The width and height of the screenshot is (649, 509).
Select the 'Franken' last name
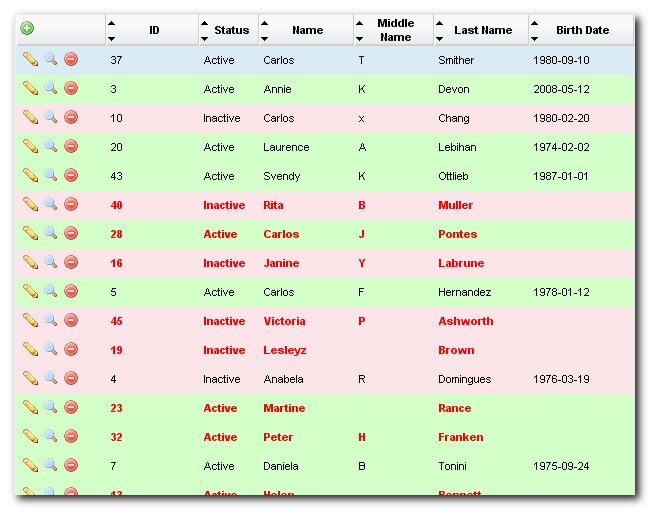tap(461, 437)
